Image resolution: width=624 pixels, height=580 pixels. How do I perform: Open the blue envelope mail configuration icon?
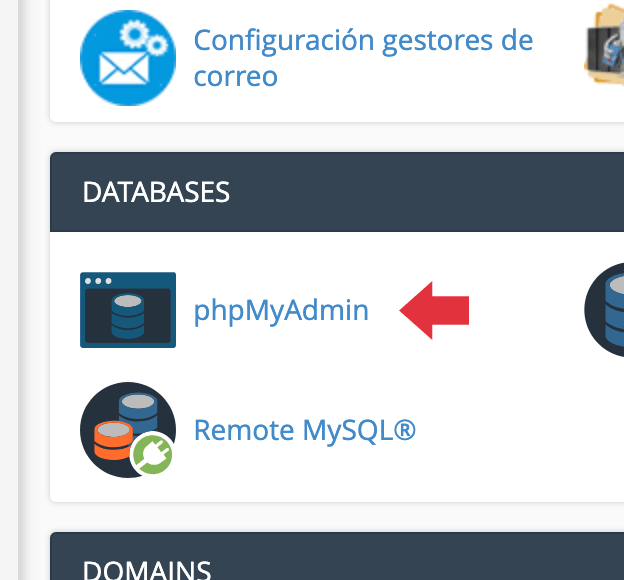coord(128,58)
